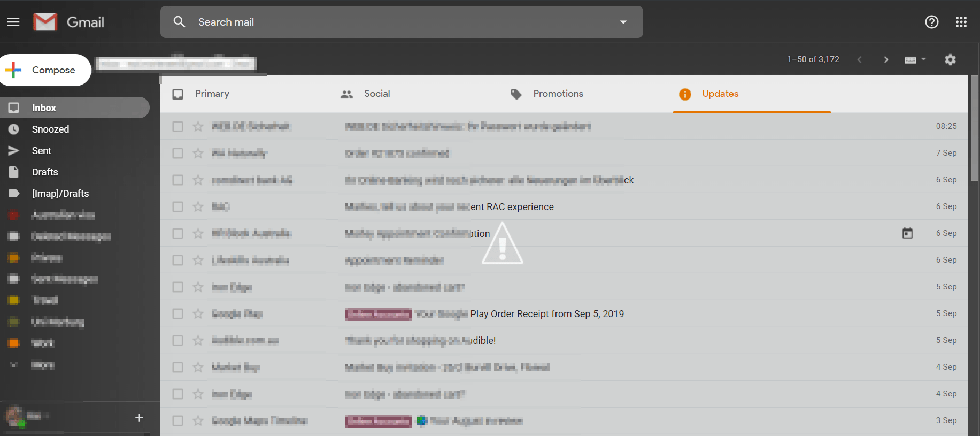Expand the input tools dropdown arrow
The image size is (980, 436).
pos(923,59)
